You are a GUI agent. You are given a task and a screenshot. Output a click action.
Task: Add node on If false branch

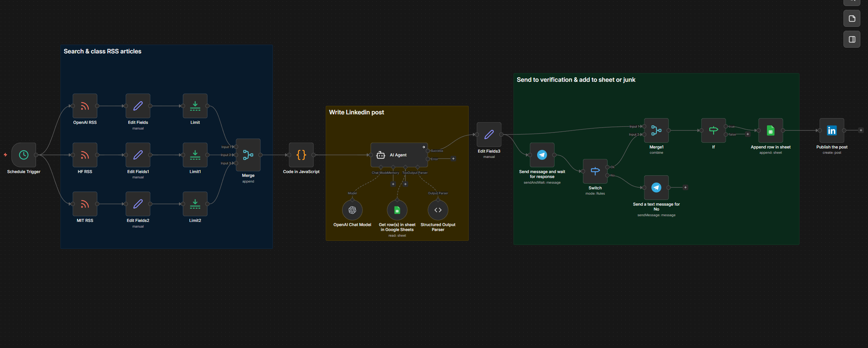(747, 134)
